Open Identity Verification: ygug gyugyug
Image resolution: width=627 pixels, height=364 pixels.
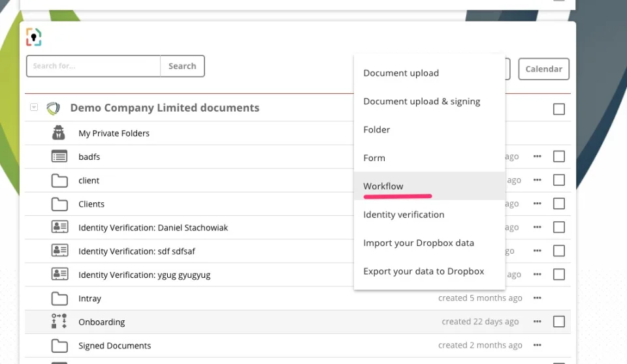[144, 275]
